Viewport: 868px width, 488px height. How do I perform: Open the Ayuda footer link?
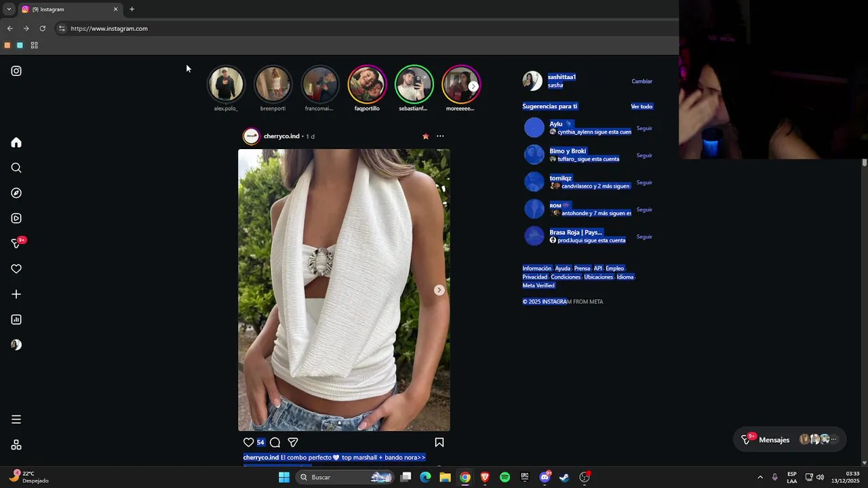coord(563,268)
